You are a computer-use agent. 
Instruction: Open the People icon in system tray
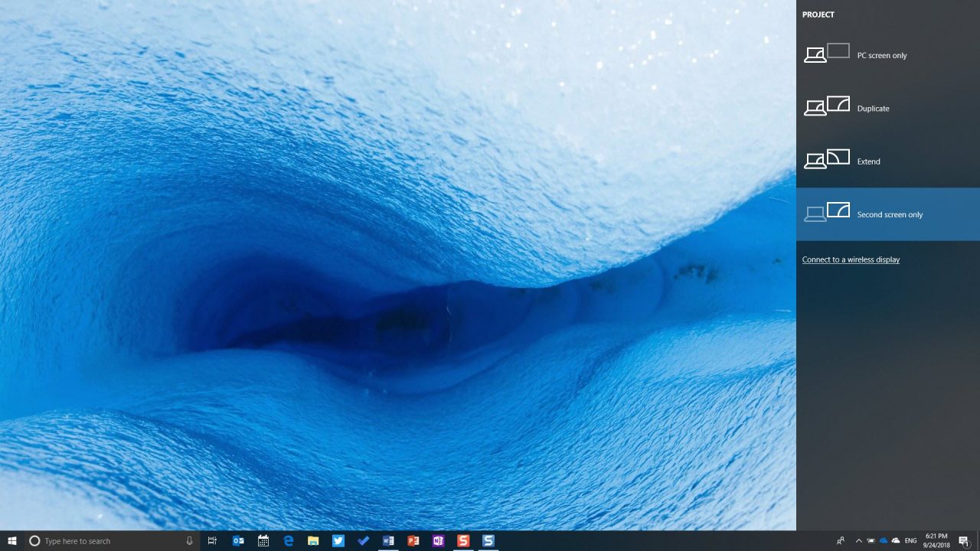pyautogui.click(x=841, y=541)
